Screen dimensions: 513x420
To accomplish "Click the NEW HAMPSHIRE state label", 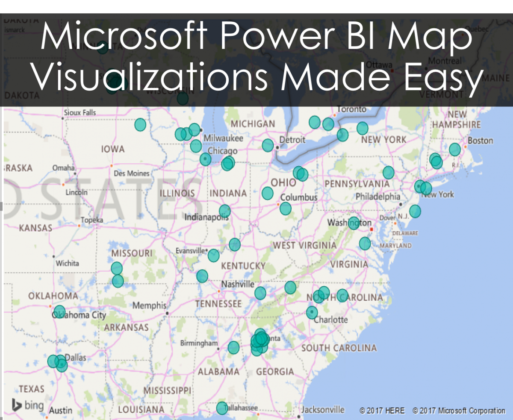I will tap(456, 120).
